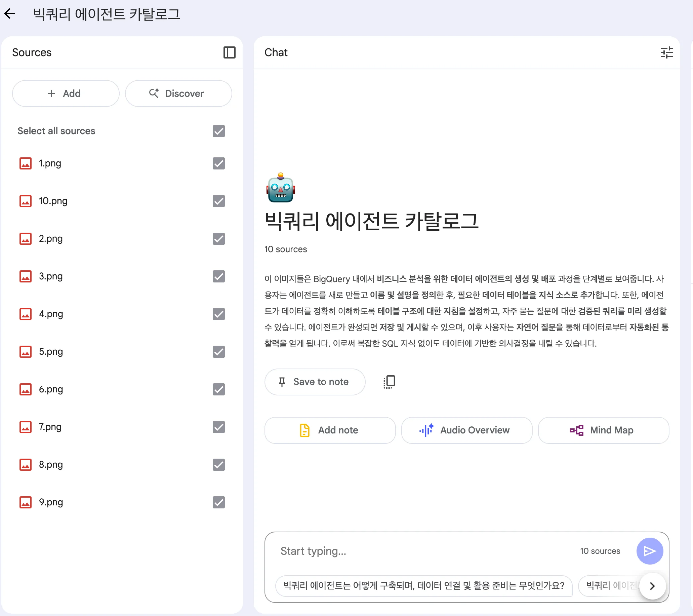Click the image icon next to 5.png
The image size is (693, 616).
tap(26, 352)
